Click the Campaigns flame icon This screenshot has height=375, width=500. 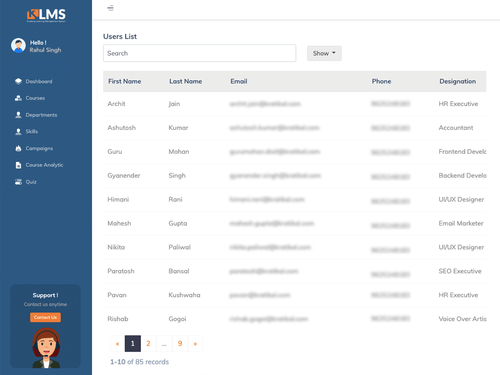coord(18,148)
